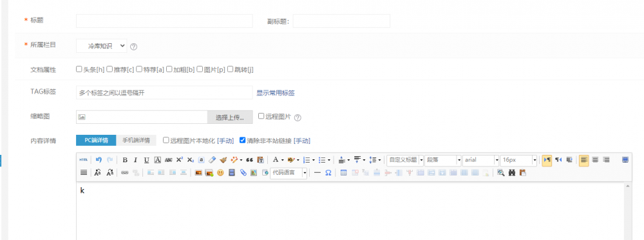Open help icon beside 远程图片 checkbox
This screenshot has width=644, height=240.
click(x=298, y=117)
